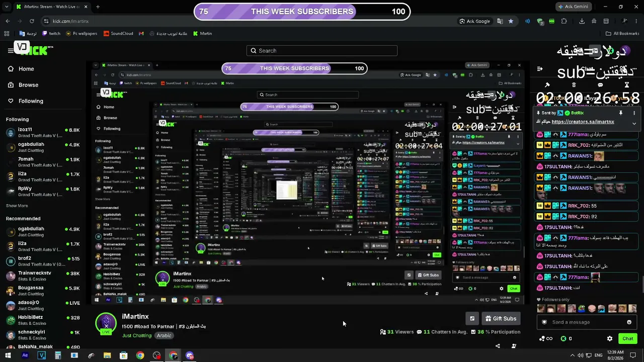Open the Chrome apps grid icon

7,34
